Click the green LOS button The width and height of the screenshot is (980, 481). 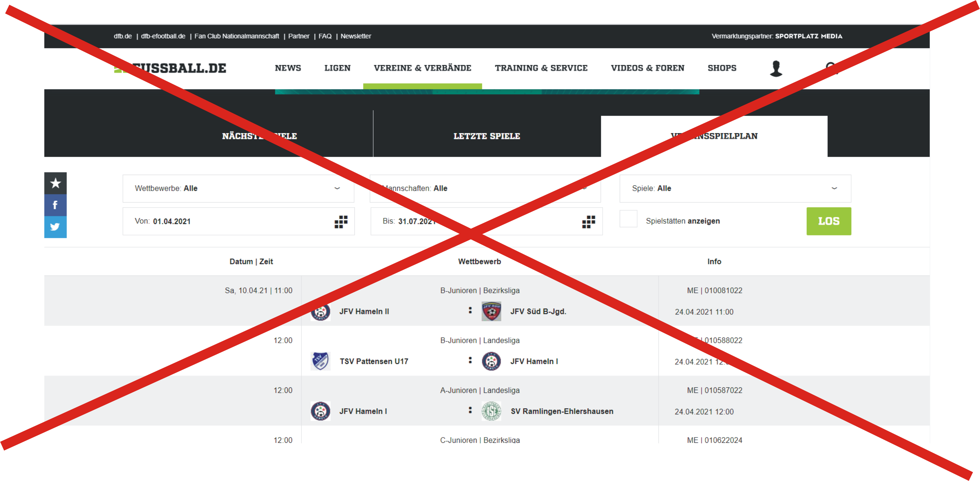pos(829,221)
